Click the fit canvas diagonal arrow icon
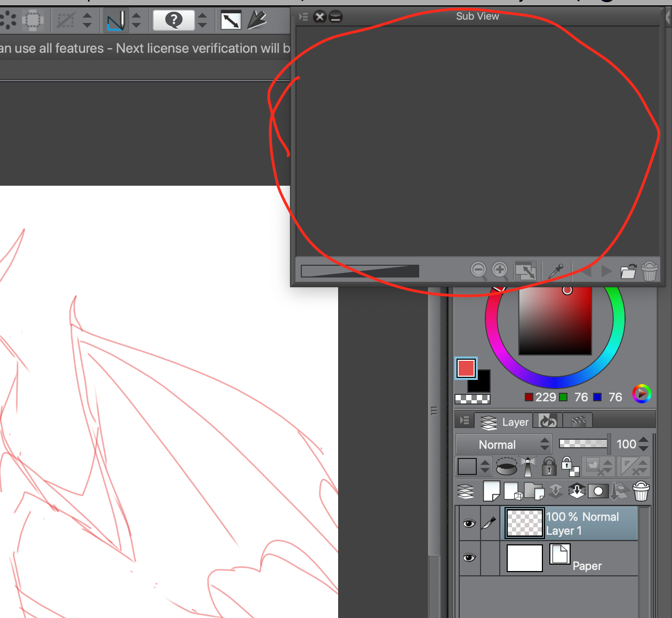This screenshot has height=618, width=672. coord(231,21)
